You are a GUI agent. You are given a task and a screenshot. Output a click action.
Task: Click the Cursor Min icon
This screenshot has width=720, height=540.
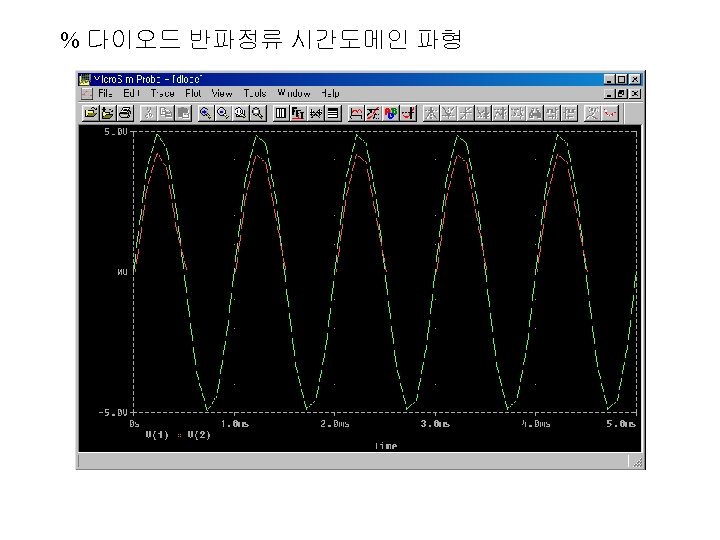(x=483, y=113)
